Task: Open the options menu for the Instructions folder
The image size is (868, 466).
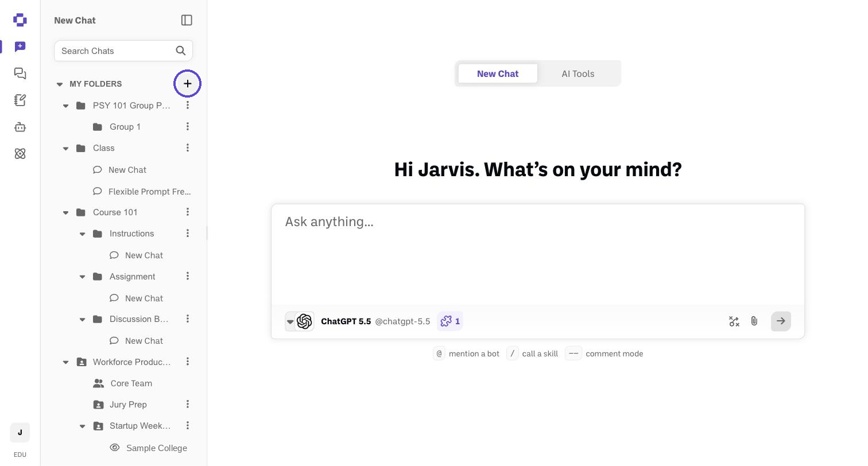Action: click(x=187, y=233)
